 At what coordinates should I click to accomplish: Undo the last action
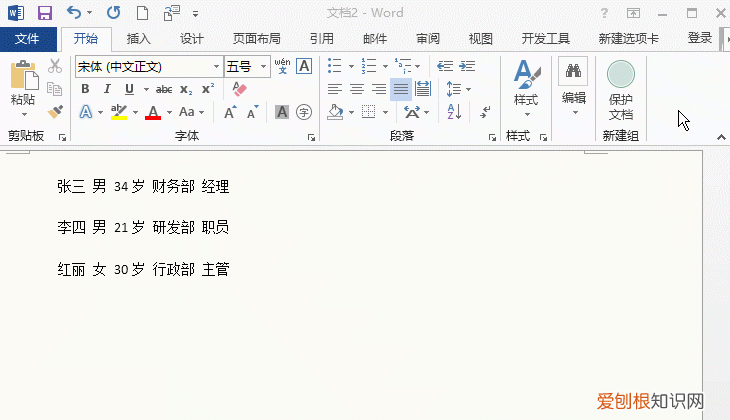74,12
